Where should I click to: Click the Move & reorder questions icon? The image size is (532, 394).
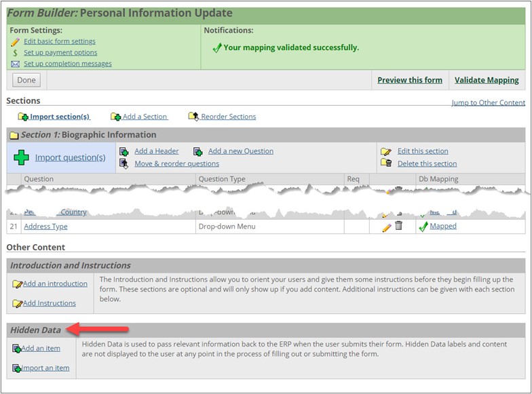[123, 163]
